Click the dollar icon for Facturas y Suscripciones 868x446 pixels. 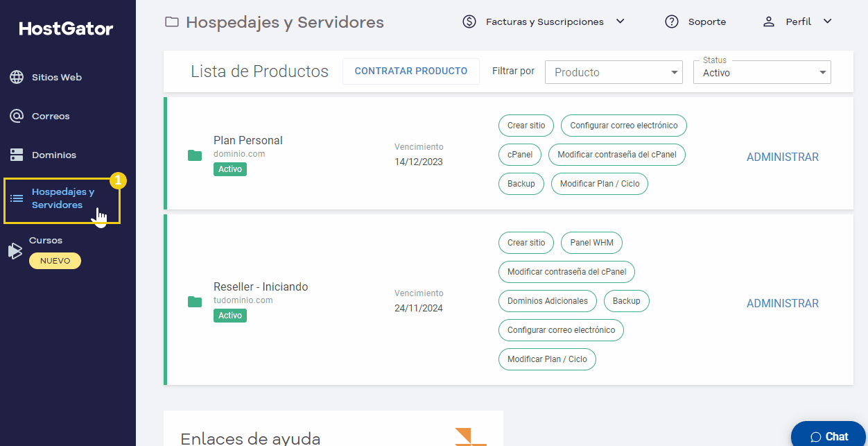pos(469,22)
